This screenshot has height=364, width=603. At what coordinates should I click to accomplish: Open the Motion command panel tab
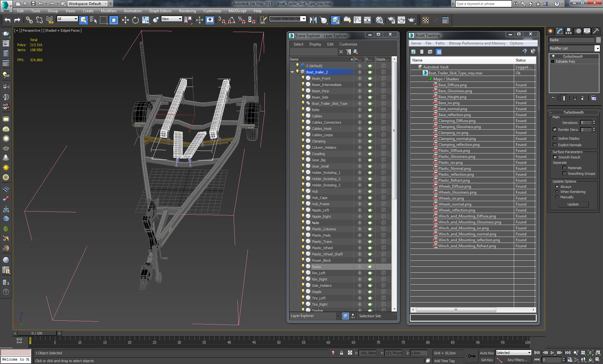[578, 31]
